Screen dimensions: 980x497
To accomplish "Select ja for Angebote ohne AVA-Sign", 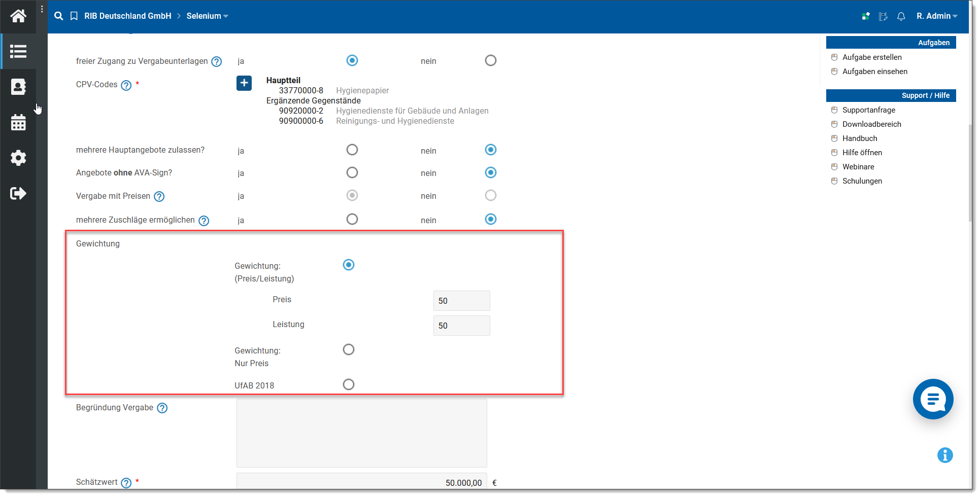I will (x=352, y=172).
